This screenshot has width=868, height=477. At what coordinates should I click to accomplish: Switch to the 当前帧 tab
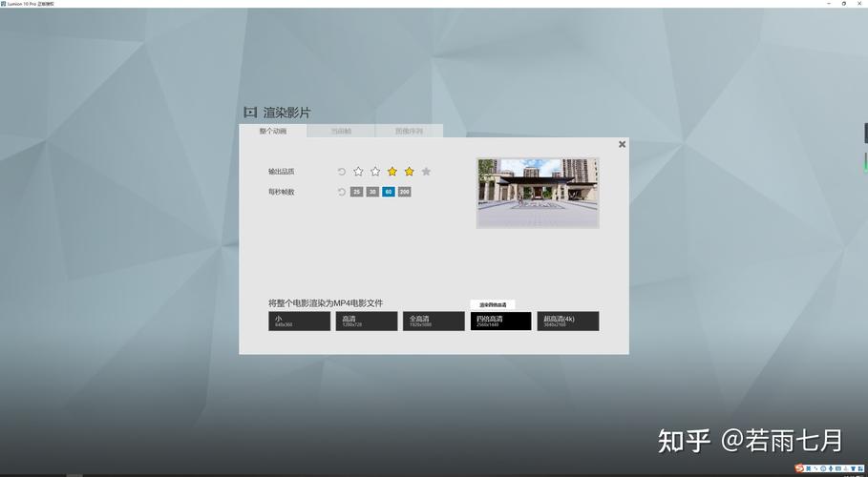click(x=341, y=131)
